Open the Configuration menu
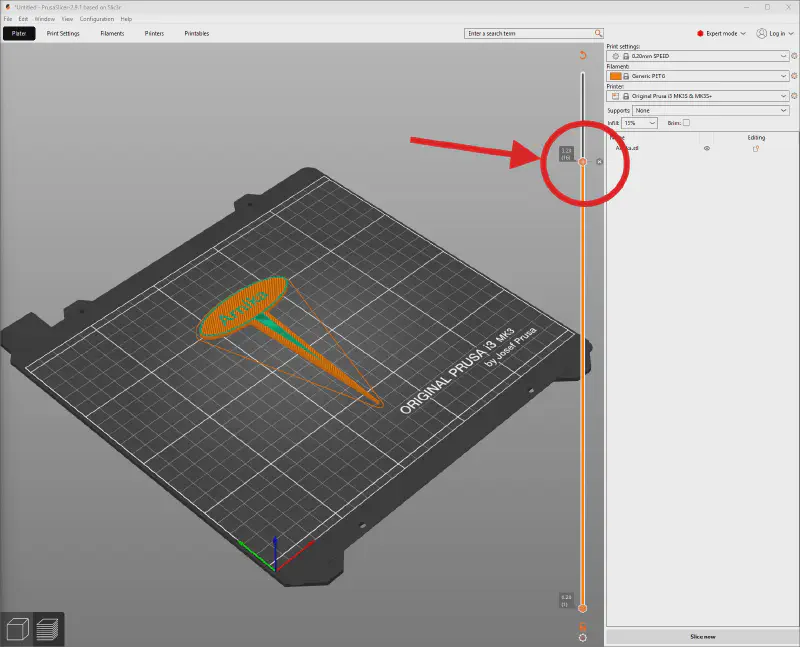The width and height of the screenshot is (800, 647). (x=97, y=19)
